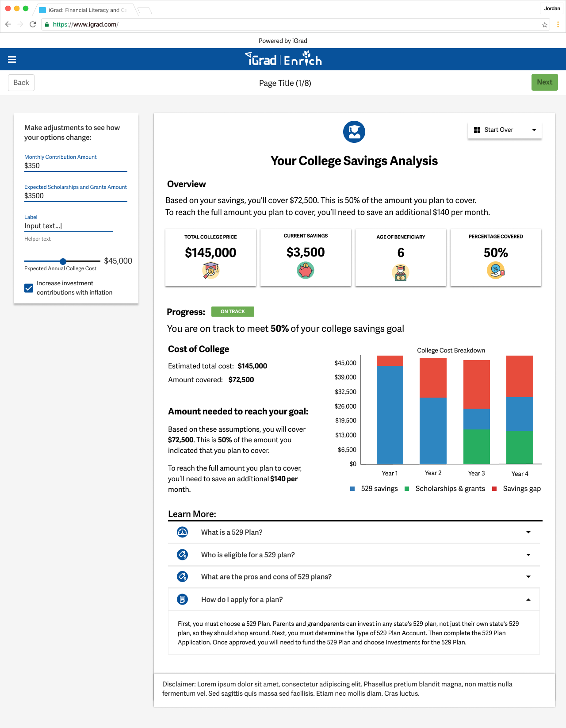Click the Year 1 bar in chart
The image size is (566, 728).
point(390,410)
